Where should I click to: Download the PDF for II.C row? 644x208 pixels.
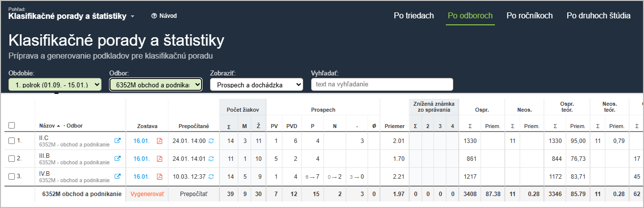(160, 141)
